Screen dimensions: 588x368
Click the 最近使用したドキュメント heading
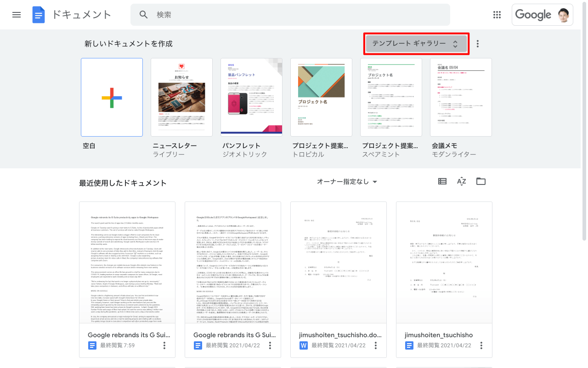tap(123, 183)
